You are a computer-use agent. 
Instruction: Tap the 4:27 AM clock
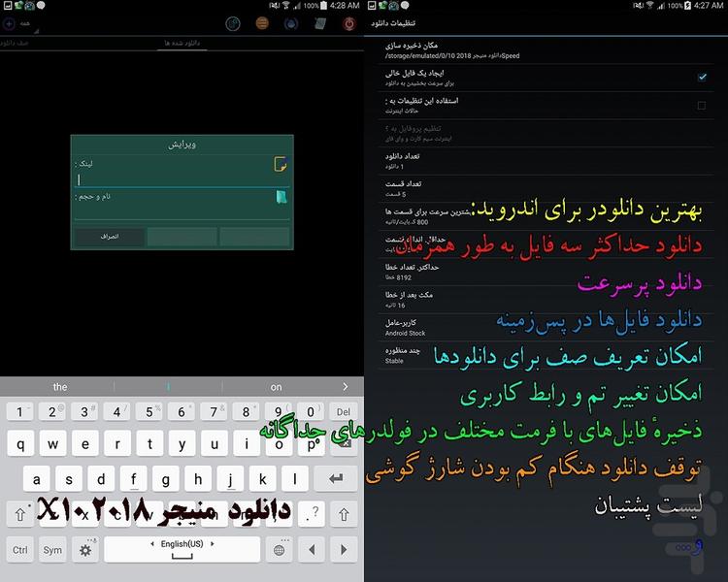pyautogui.click(x=709, y=6)
